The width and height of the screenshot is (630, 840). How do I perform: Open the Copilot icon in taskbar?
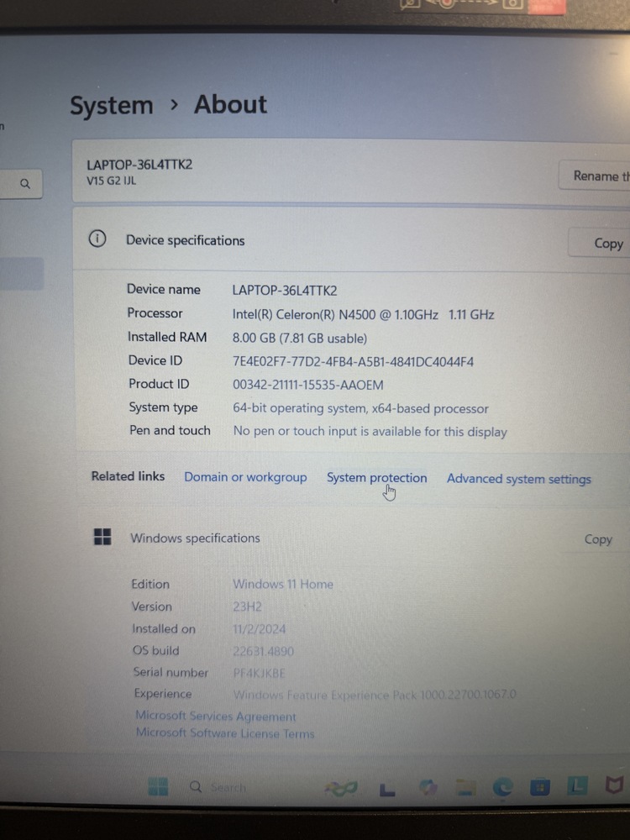[x=428, y=787]
